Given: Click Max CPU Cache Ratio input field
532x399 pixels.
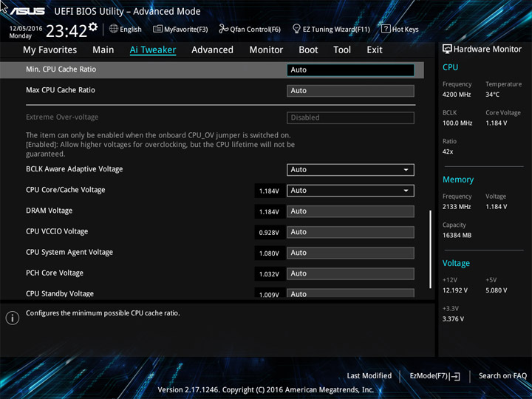Looking at the screenshot, I should (x=350, y=91).
